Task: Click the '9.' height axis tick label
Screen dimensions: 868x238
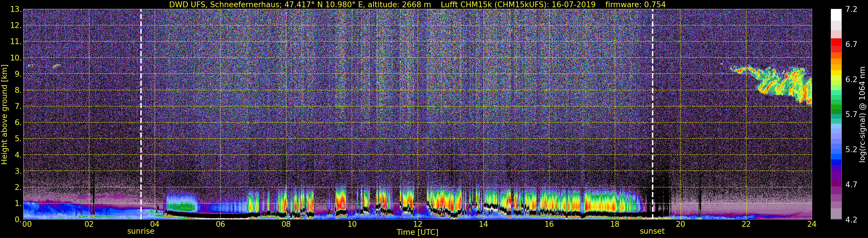Action: point(18,74)
